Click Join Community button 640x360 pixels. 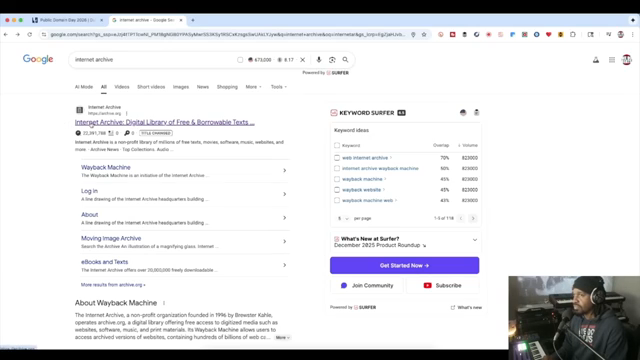[x=367, y=286]
